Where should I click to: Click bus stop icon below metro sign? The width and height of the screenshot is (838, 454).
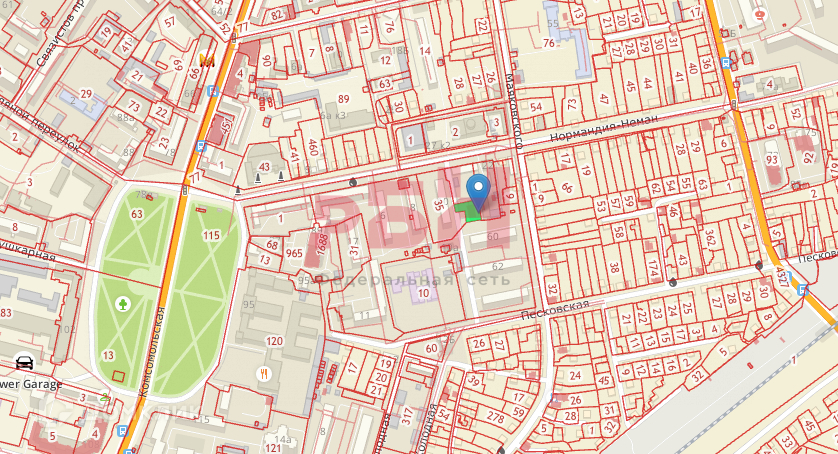(214, 91)
